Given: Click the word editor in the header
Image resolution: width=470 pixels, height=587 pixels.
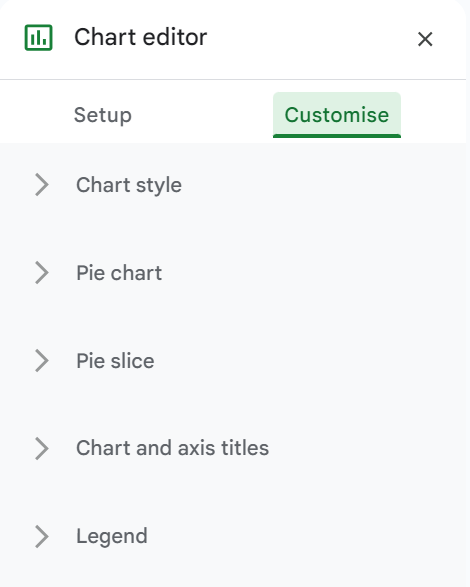Looking at the screenshot, I should (175, 37).
